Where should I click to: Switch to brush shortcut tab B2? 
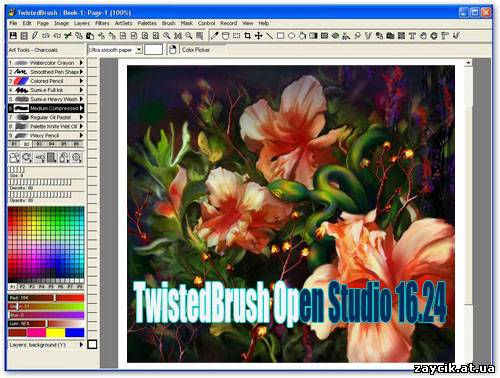(x=26, y=144)
